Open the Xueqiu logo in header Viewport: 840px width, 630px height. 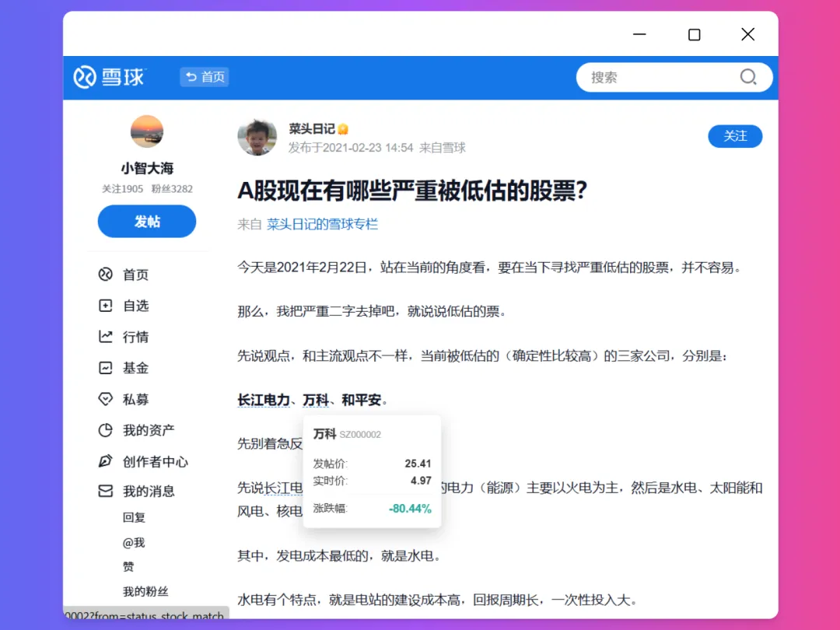(x=110, y=77)
